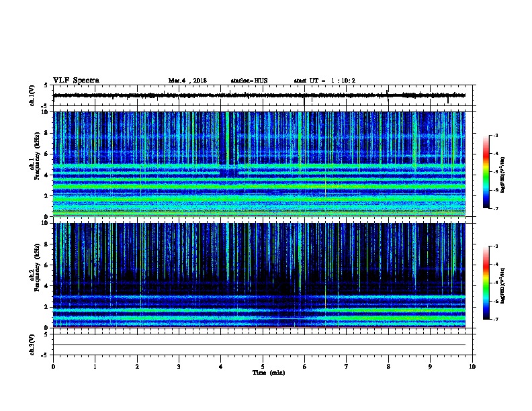Click the "ch.1(V)" waveform axis label

tap(32, 95)
